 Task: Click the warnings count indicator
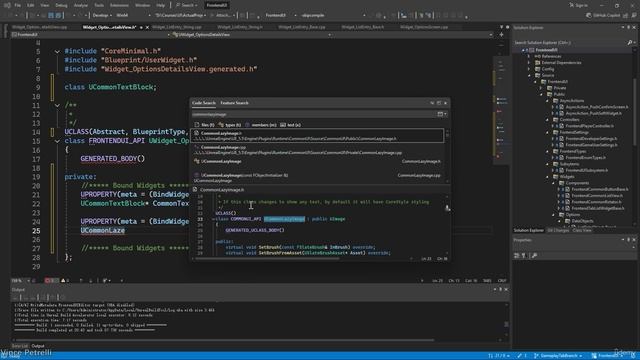(65, 281)
